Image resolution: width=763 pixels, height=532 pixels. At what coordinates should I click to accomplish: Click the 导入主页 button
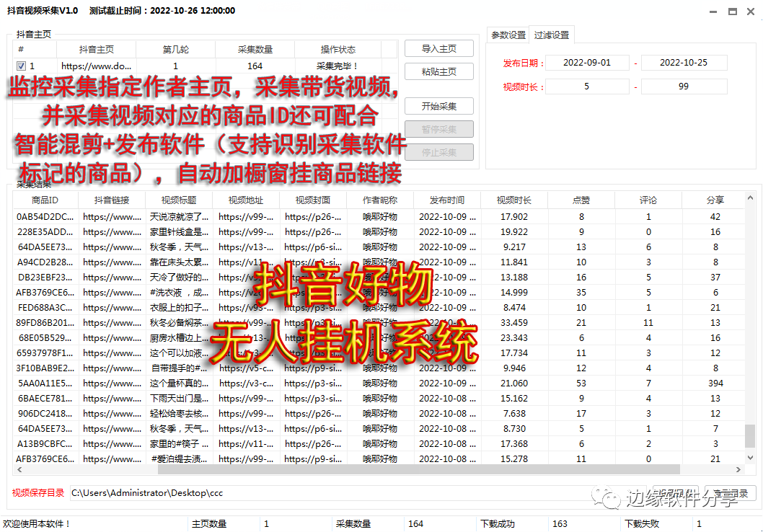(439, 48)
